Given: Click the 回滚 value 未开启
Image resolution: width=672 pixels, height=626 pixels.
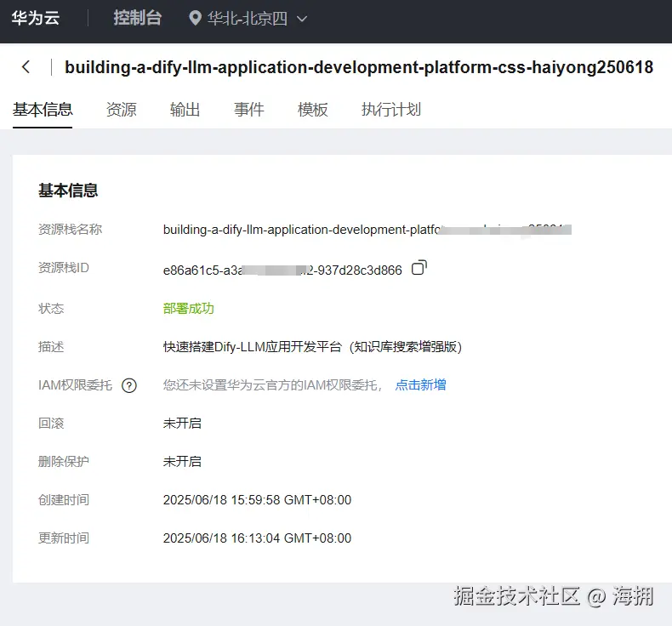Looking at the screenshot, I should [182, 424].
